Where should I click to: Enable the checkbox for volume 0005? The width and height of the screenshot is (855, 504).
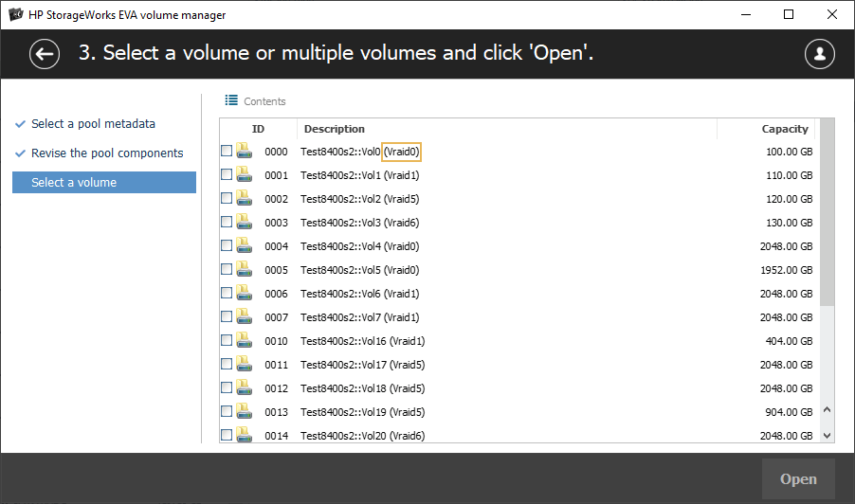point(227,269)
